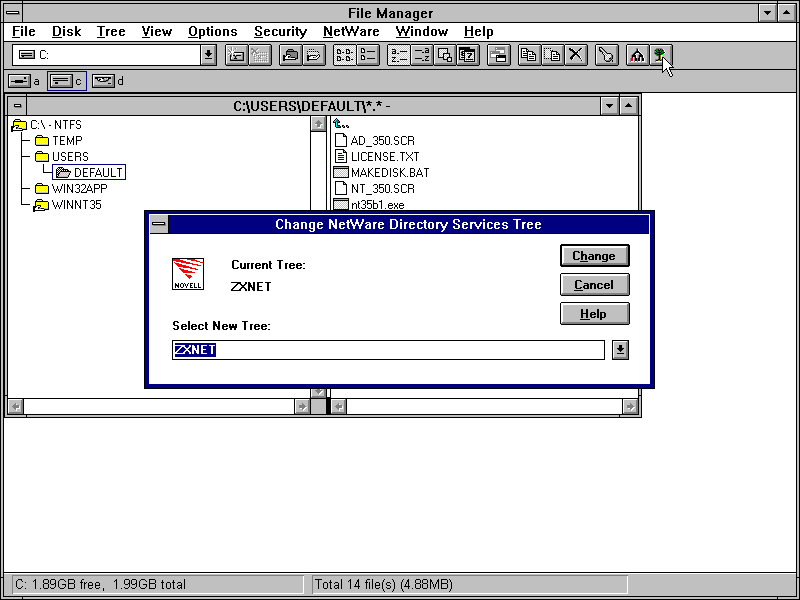
Task: Click the Stop Sharing folder toolbar icon
Action: (x=314, y=55)
